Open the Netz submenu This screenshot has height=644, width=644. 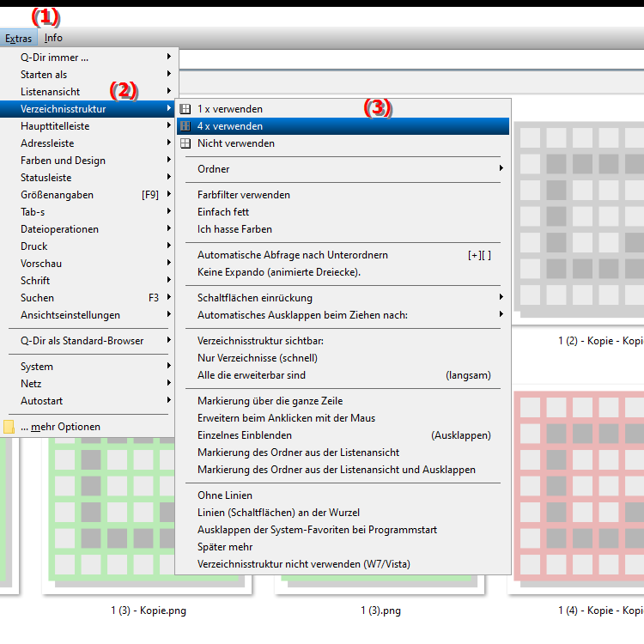88,384
